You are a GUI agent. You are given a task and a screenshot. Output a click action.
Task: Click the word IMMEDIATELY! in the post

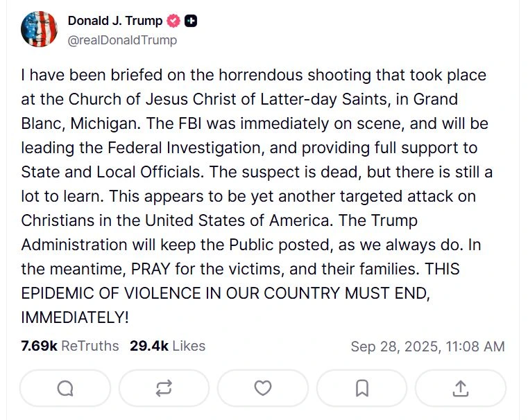[x=75, y=317]
